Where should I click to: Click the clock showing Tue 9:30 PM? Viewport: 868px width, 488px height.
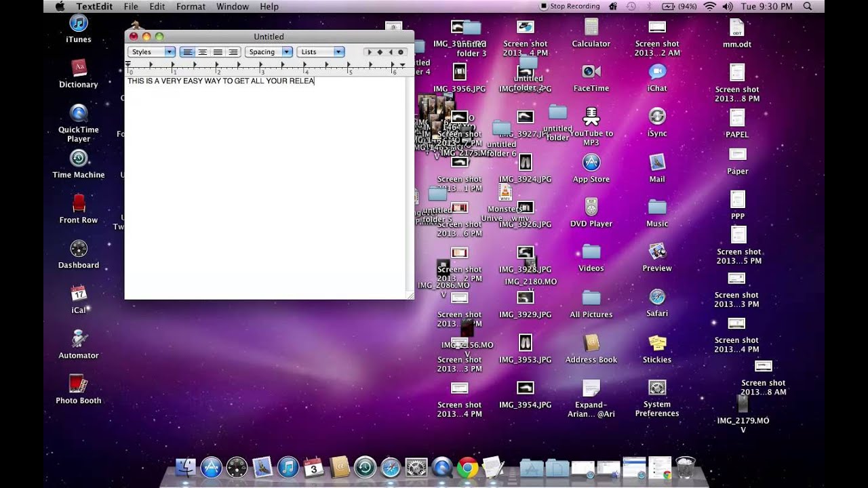coord(767,6)
